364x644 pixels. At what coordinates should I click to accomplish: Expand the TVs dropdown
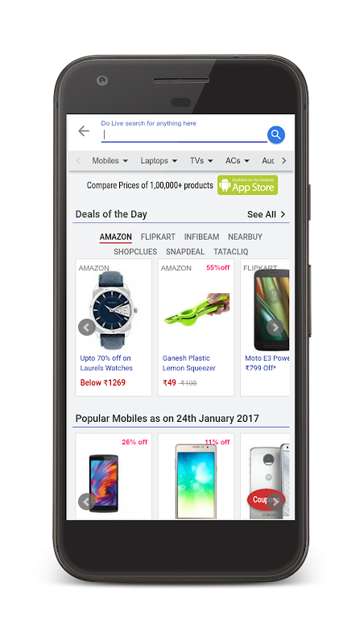[201, 160]
